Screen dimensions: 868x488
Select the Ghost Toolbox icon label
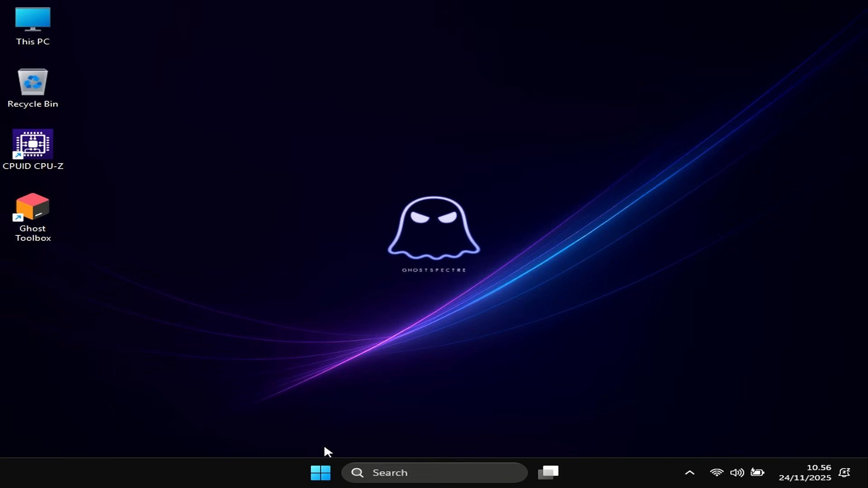coord(32,233)
